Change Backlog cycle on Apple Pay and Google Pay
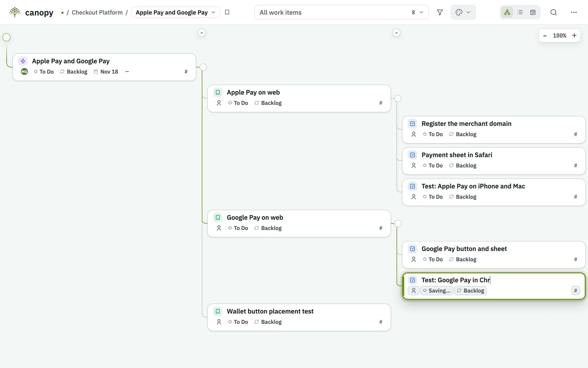588x368 pixels. pyautogui.click(x=73, y=72)
